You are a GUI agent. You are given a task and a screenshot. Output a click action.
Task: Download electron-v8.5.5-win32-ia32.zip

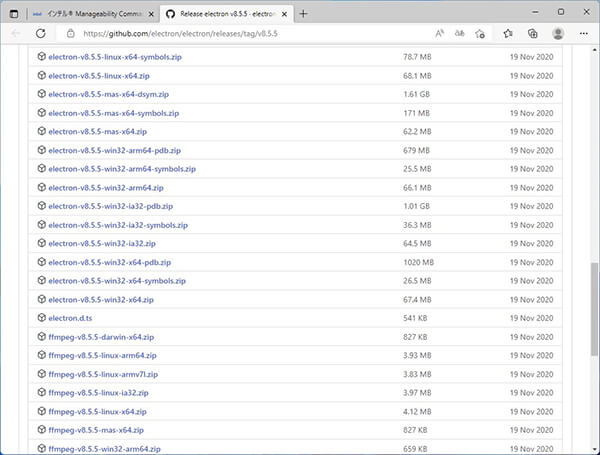tap(102, 243)
